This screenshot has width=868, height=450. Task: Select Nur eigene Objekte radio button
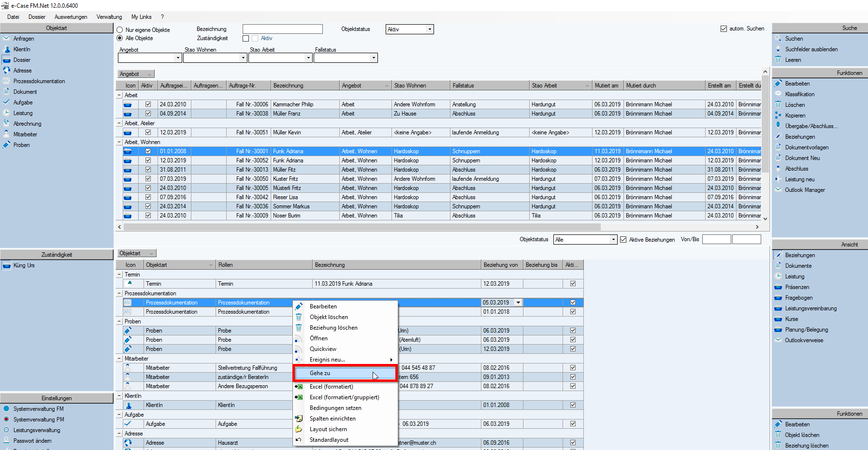pos(120,30)
